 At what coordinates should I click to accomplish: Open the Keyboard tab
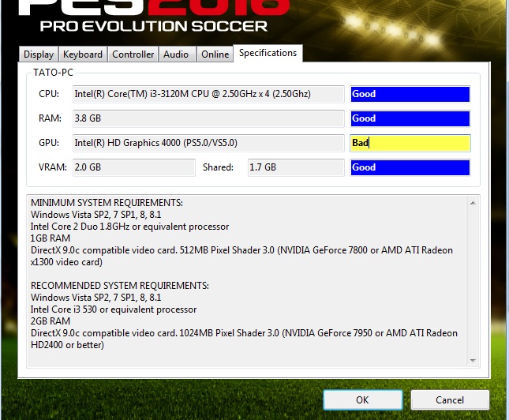tap(83, 54)
